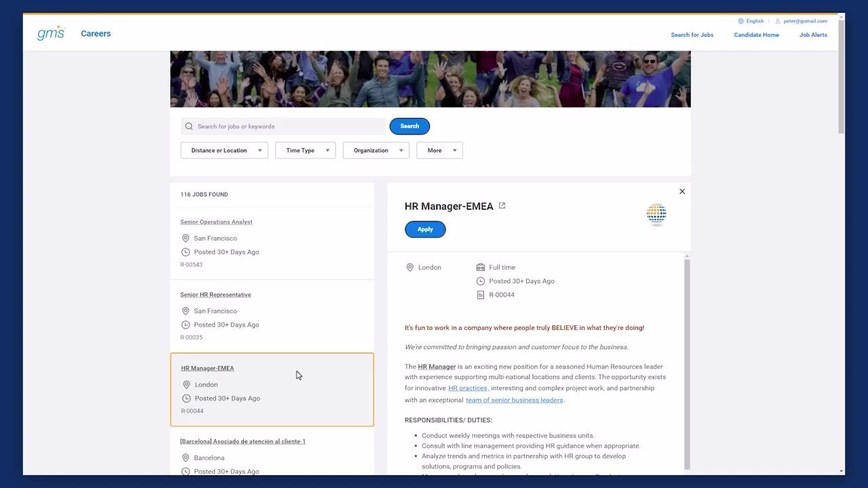
Task: Click location pin icon in HR Manager-EMEA card
Action: pos(186,385)
